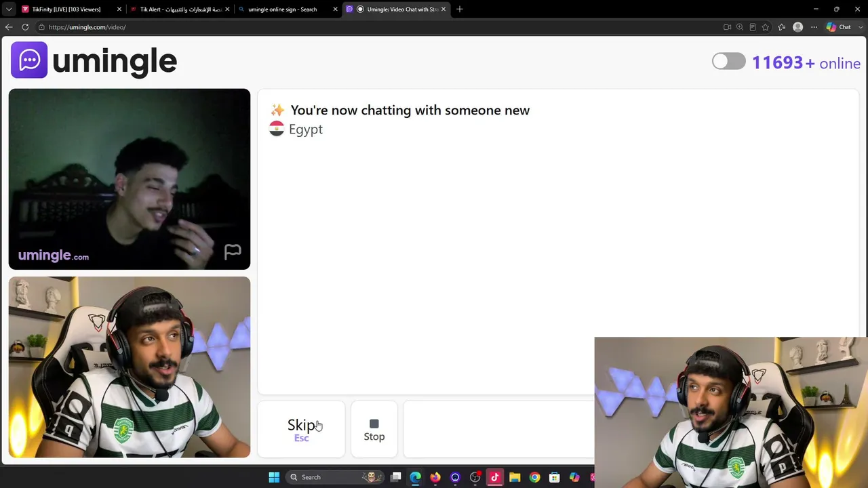Open the tab actions dropdown menu

(x=9, y=9)
